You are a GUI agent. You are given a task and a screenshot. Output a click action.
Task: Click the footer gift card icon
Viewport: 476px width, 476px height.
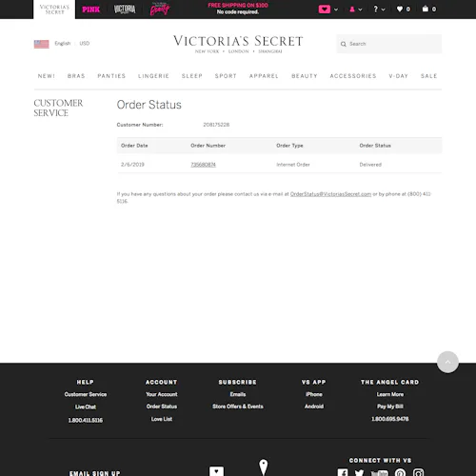tap(216, 471)
